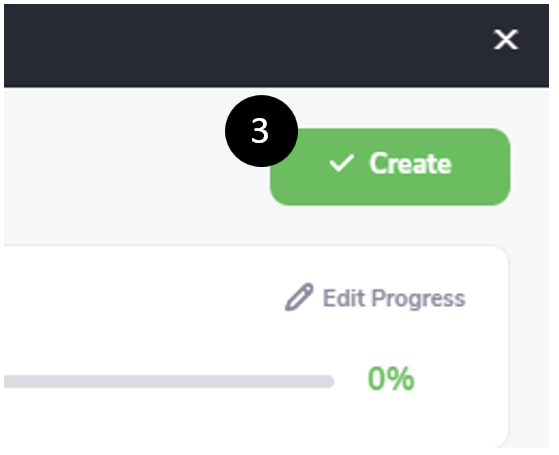This screenshot has height=455, width=559.
Task: Click the gray progress bar track
Action: click(x=169, y=381)
